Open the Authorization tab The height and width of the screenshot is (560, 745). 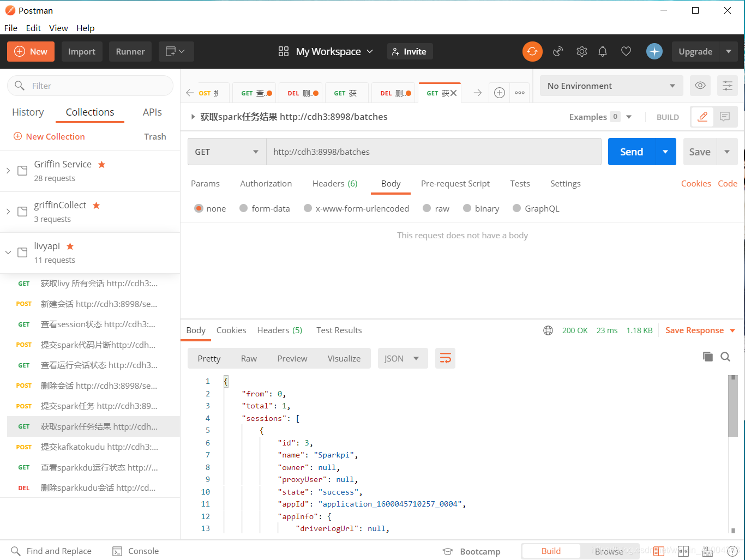pyautogui.click(x=266, y=183)
